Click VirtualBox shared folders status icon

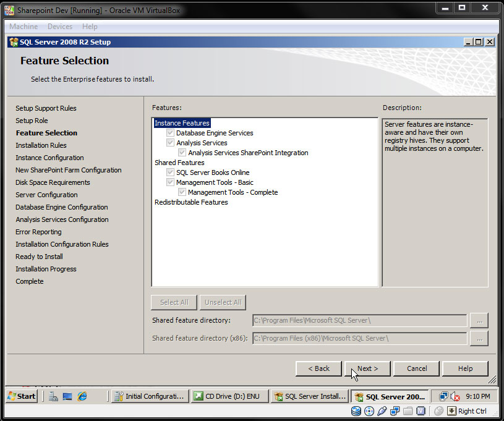(408, 411)
